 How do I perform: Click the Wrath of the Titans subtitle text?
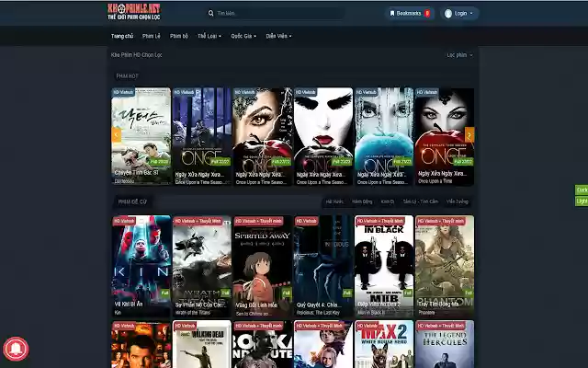[193, 313]
